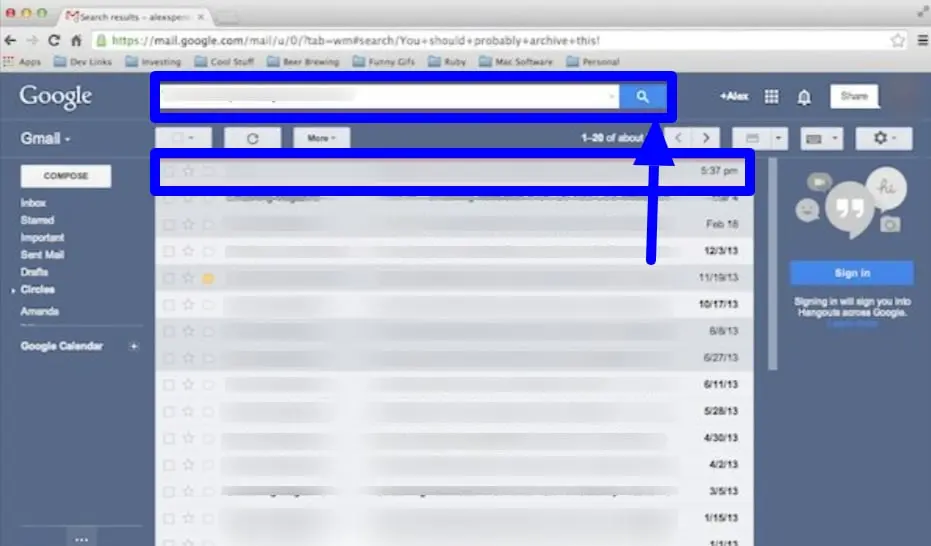
Task: Open the Apps bookmarks shortcut
Action: 23,62
